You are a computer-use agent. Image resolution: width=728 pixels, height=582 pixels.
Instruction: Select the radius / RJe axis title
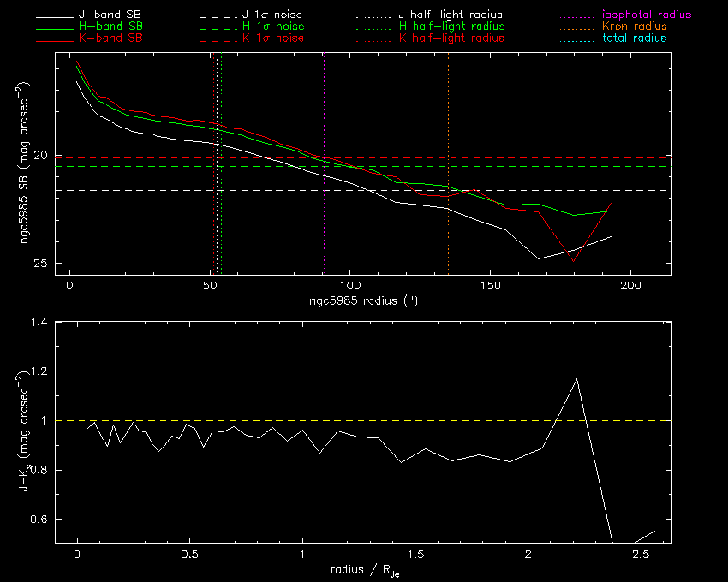tap(363, 571)
